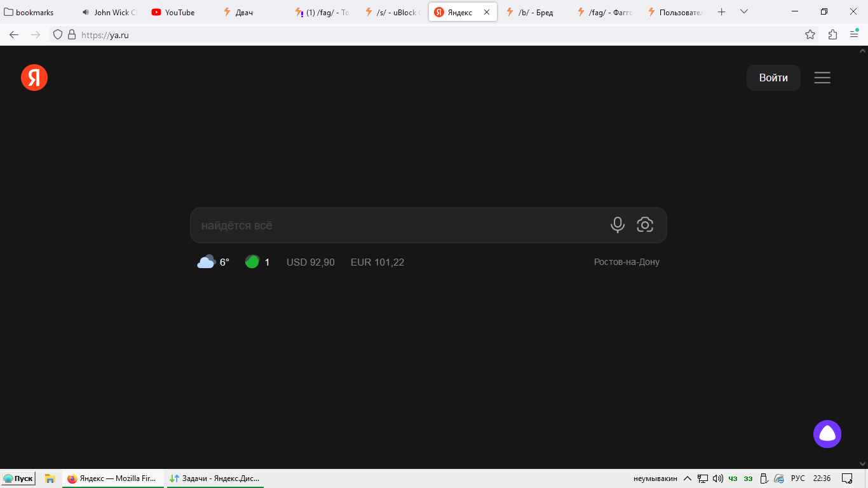The image size is (868, 488).
Task: Open the list-all-tabs chevron
Action: tap(743, 11)
